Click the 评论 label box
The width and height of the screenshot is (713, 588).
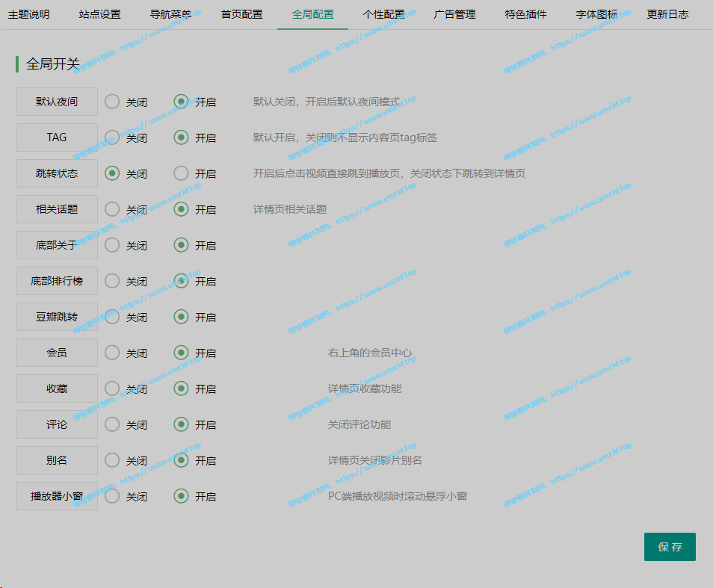click(x=57, y=424)
